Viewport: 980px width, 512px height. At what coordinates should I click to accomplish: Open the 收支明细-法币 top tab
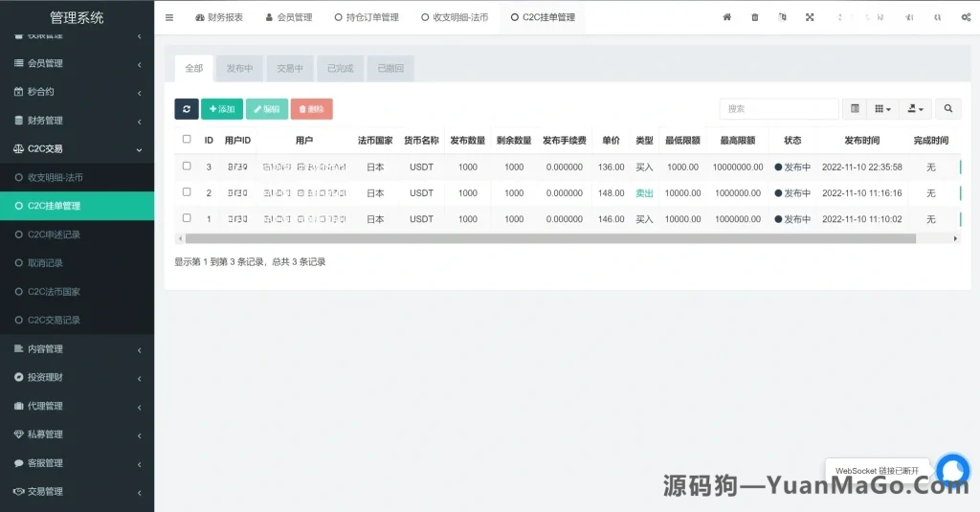455,17
